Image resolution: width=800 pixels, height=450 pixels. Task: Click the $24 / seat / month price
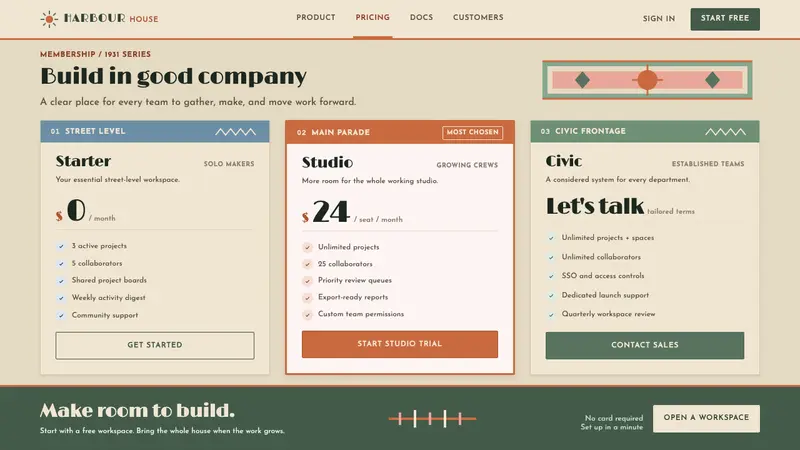[352, 212]
